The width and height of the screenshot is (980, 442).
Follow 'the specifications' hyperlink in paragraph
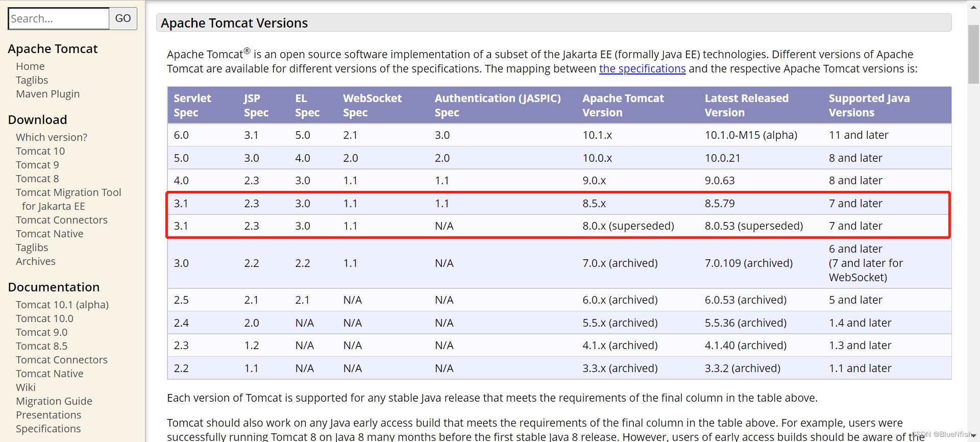pyautogui.click(x=642, y=69)
